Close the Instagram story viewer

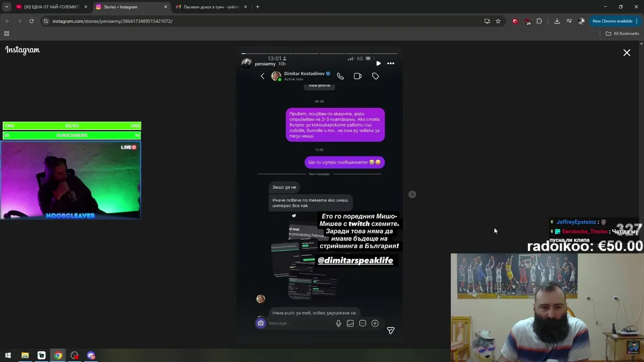tap(626, 53)
